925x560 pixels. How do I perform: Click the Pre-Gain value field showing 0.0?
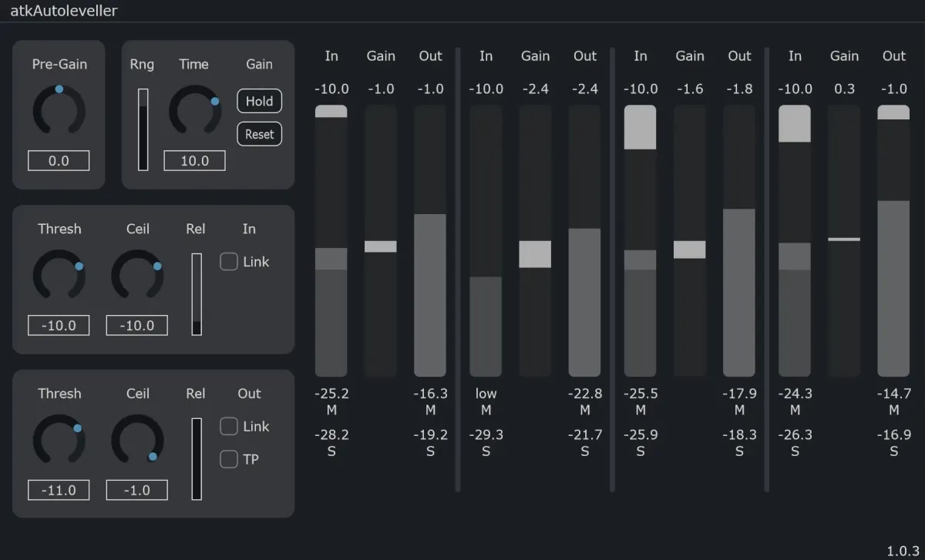59,161
